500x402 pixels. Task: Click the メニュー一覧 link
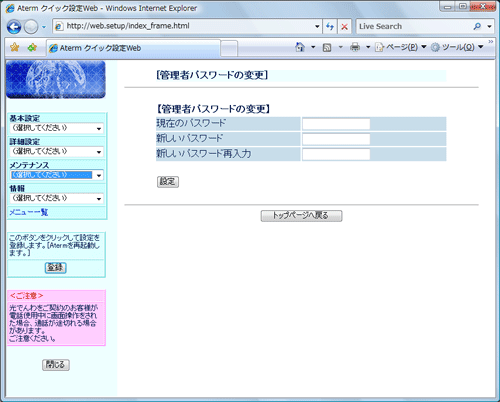click(x=29, y=212)
